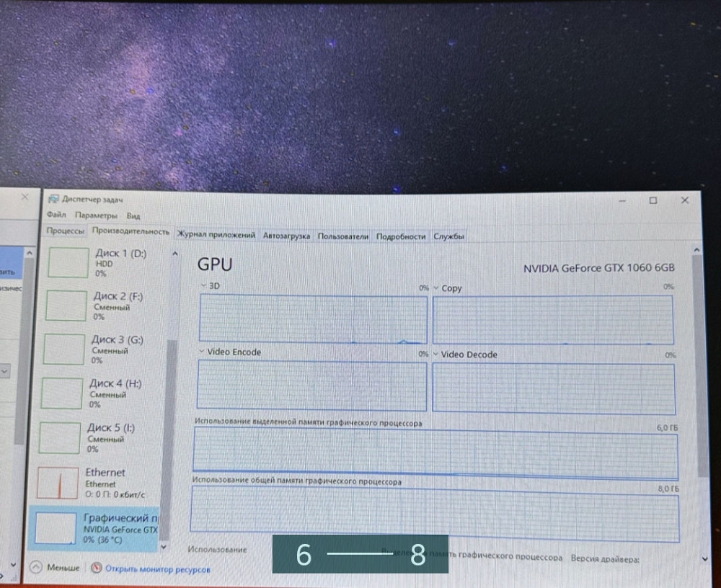Click the Task Manager title bar icon
This screenshot has width=721, height=588.
[53, 200]
